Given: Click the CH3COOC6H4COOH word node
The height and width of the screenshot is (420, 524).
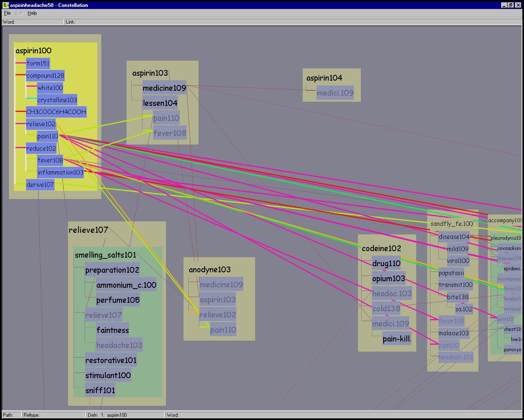Looking at the screenshot, I should [x=56, y=112].
